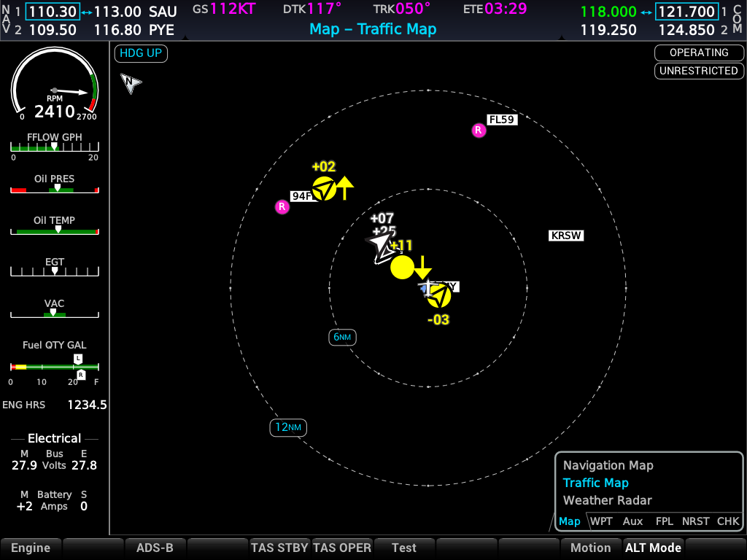Click the HDG UP orientation label
The image size is (747, 560).
(141, 52)
